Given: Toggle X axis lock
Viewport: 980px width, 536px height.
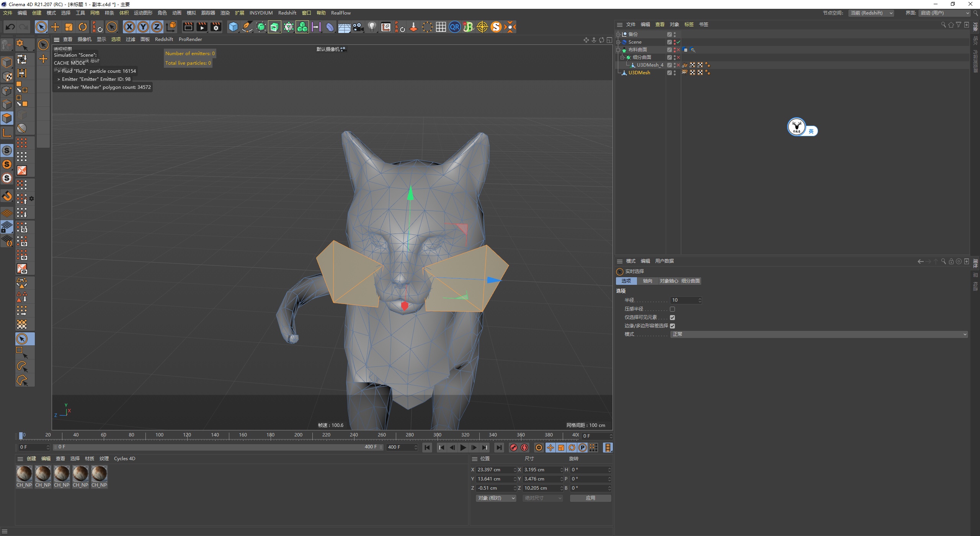Looking at the screenshot, I should 129,27.
